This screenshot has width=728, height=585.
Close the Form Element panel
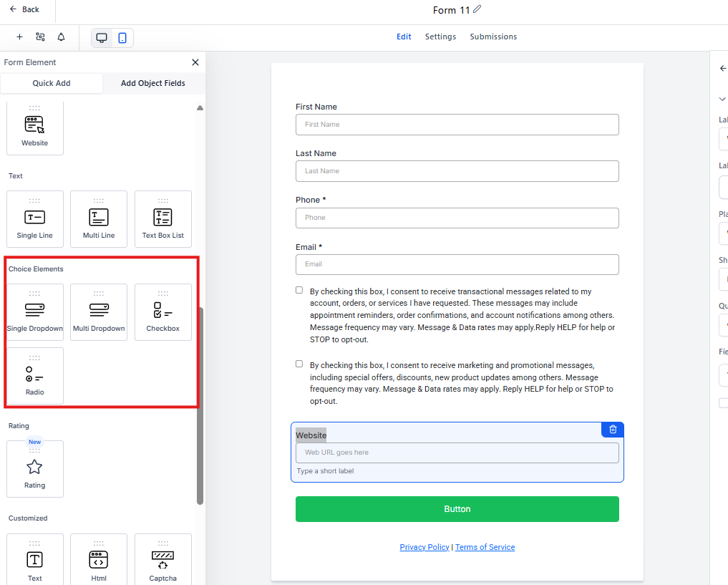point(195,62)
